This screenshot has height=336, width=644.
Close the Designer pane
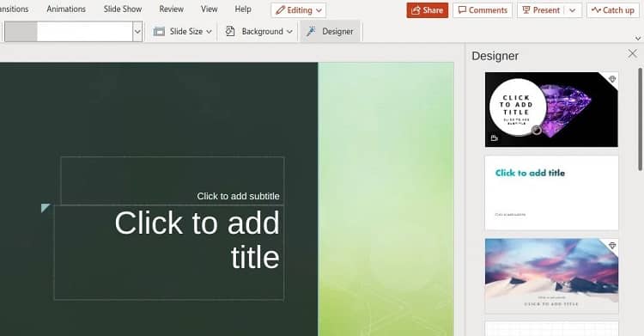(632, 53)
